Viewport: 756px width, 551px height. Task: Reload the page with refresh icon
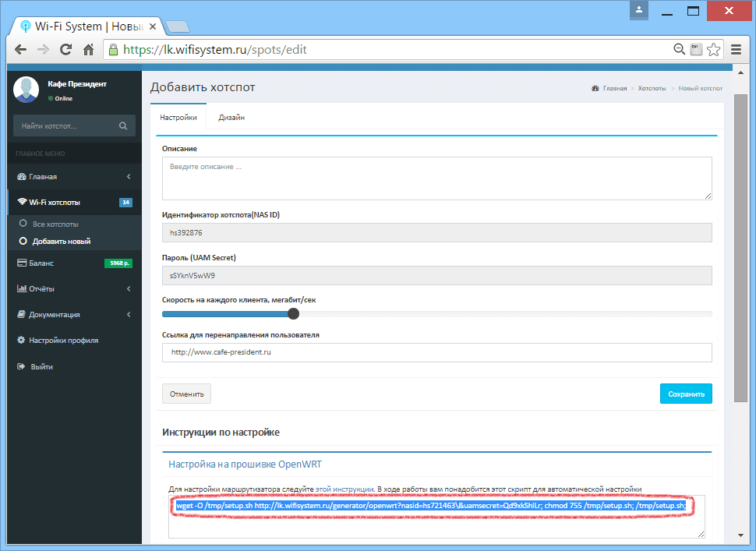tap(65, 49)
